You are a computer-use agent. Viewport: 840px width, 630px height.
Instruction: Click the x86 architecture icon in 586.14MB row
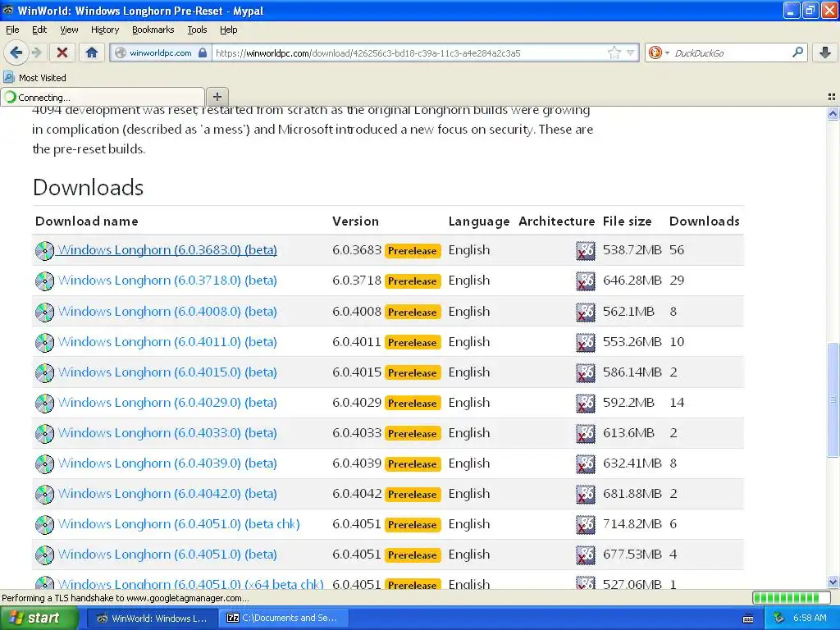[x=585, y=373]
